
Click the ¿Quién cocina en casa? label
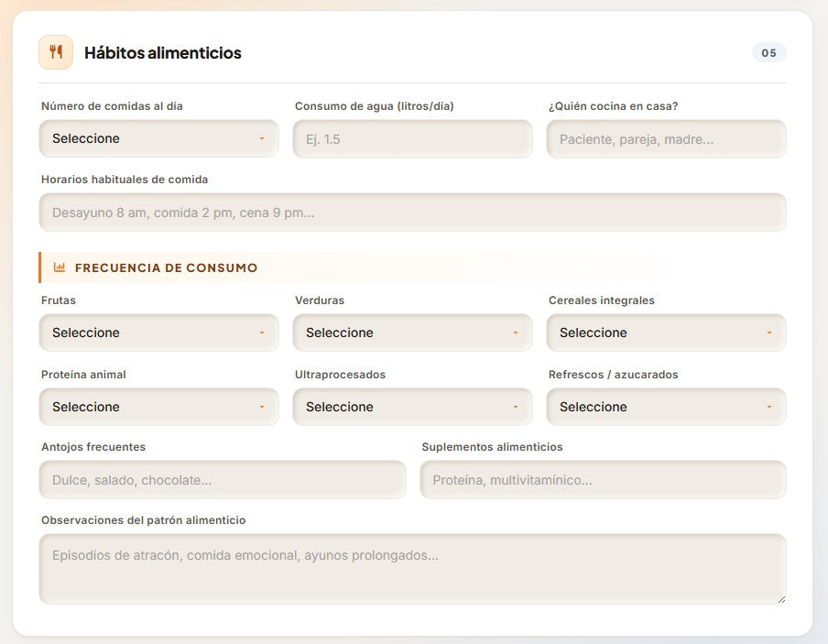pyautogui.click(x=613, y=105)
